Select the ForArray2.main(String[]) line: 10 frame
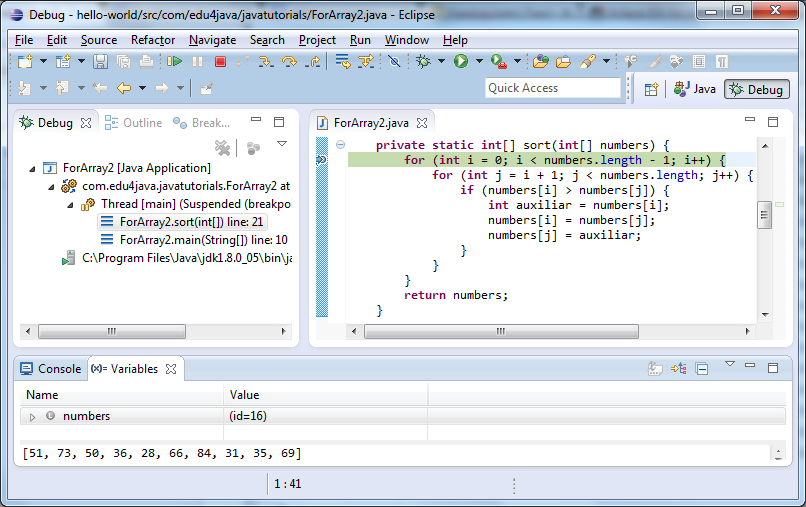Screen dimensions: 806x507 coord(203,240)
